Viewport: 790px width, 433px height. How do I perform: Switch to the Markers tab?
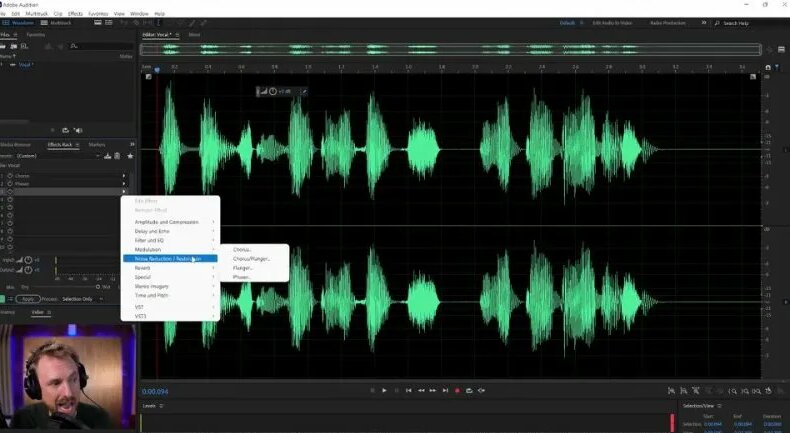point(97,145)
